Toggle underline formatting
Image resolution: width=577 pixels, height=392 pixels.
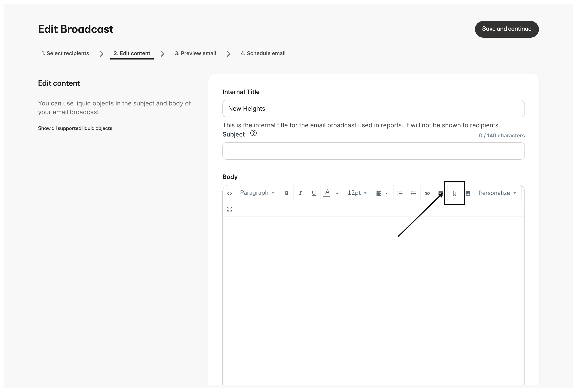(x=314, y=193)
